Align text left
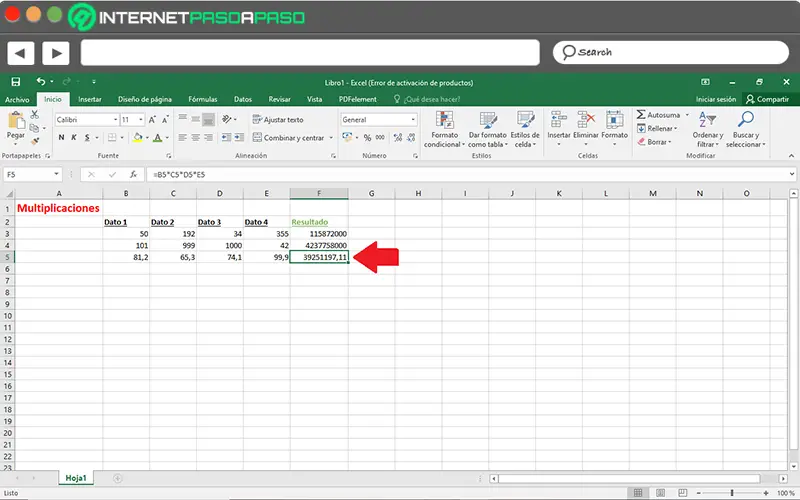800x500 pixels. coord(183,137)
